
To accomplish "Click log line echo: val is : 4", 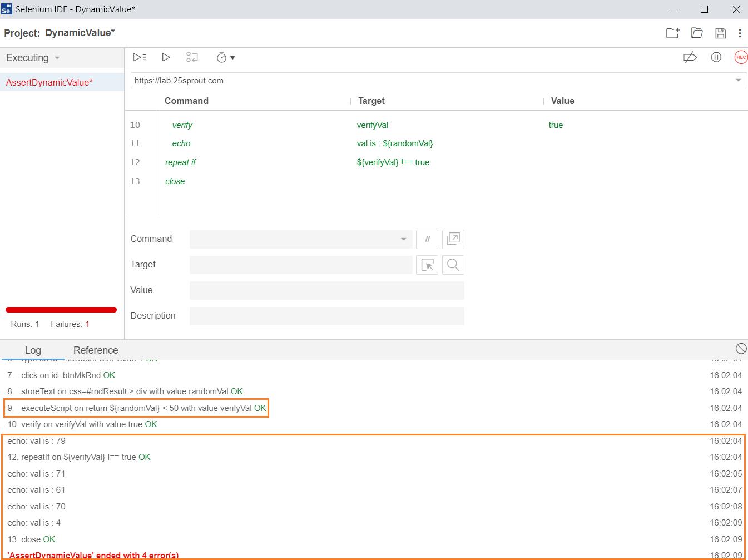I will (x=34, y=523).
